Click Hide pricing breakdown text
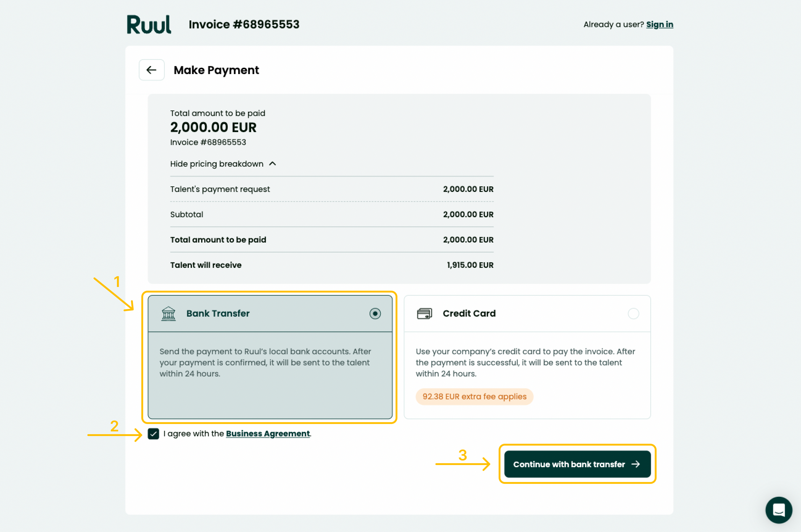 [x=217, y=164]
